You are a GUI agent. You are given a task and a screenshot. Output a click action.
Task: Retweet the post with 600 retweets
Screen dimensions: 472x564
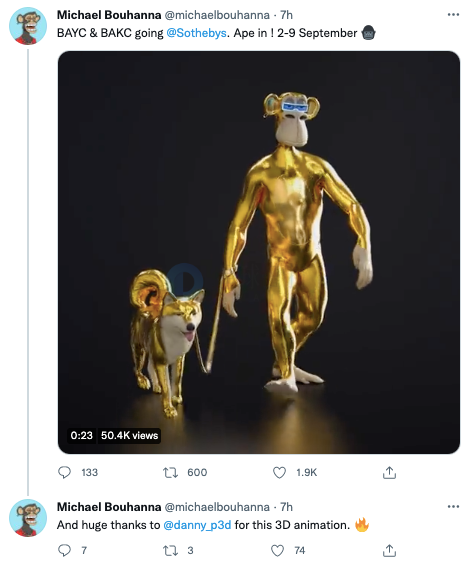170,472
